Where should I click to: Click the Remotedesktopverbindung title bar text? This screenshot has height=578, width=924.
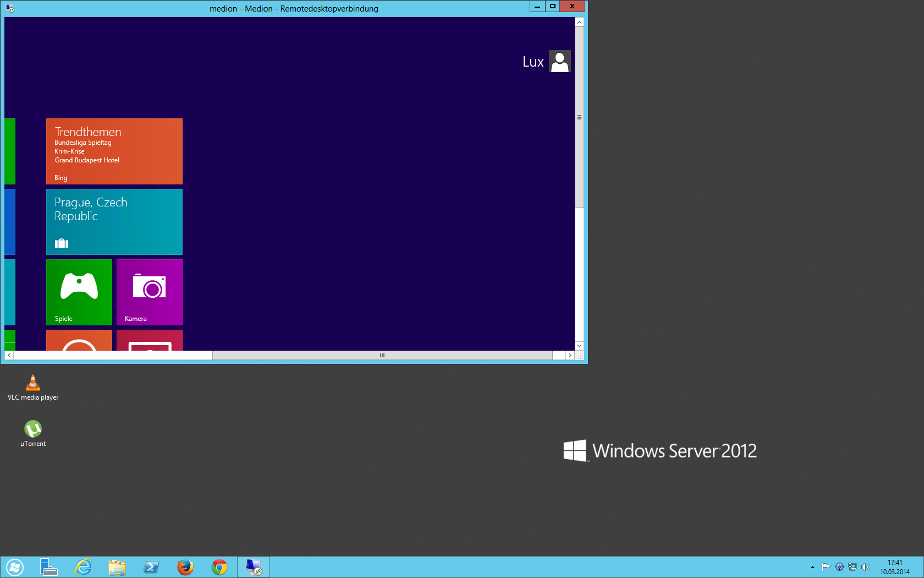click(294, 9)
